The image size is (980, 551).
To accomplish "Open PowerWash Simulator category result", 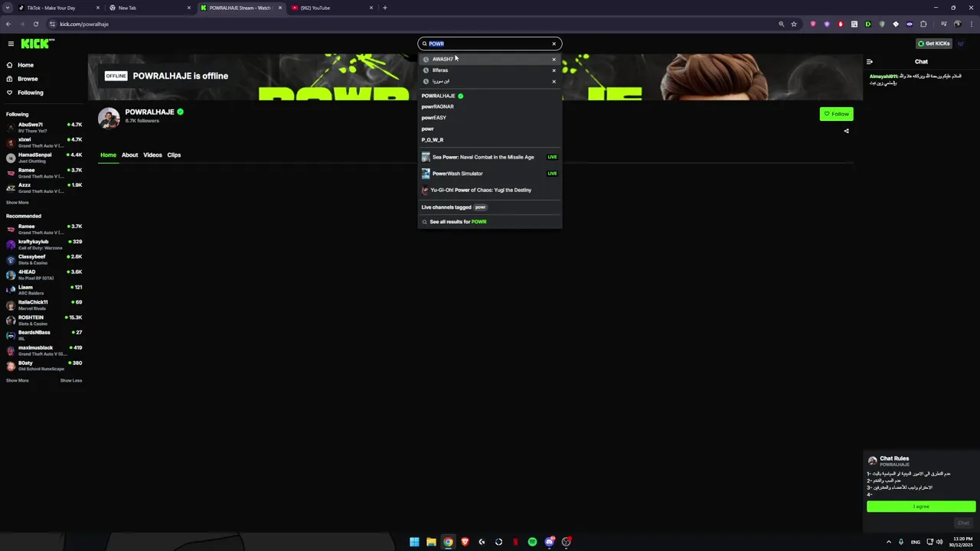I will click(x=489, y=174).
